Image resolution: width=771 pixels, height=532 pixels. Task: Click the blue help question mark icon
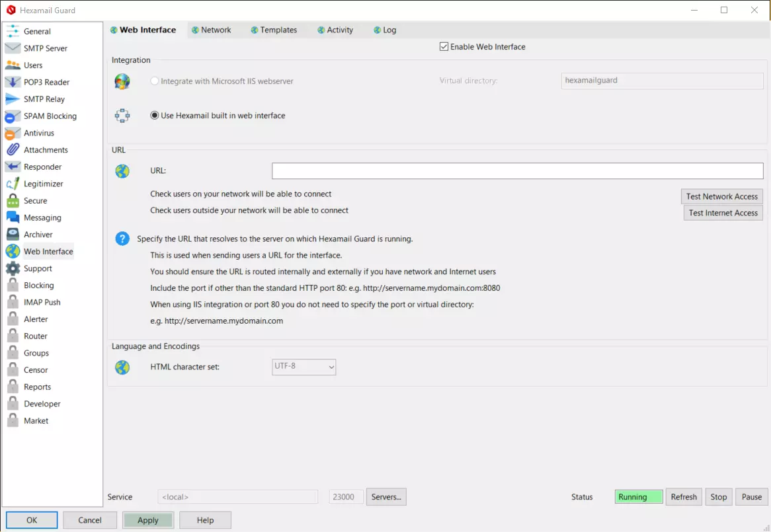click(122, 239)
